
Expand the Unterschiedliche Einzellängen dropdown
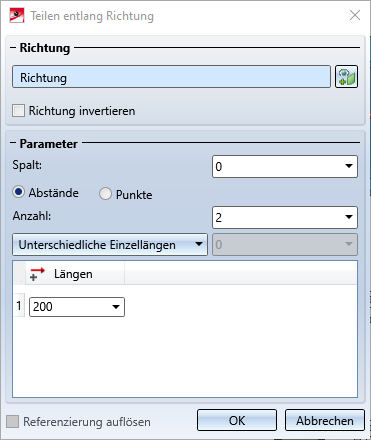110,245
